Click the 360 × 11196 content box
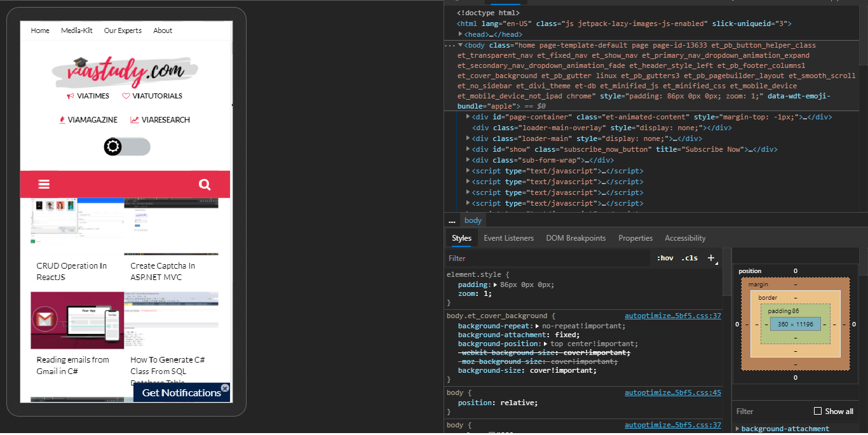The height and width of the screenshot is (435, 868). tap(795, 324)
